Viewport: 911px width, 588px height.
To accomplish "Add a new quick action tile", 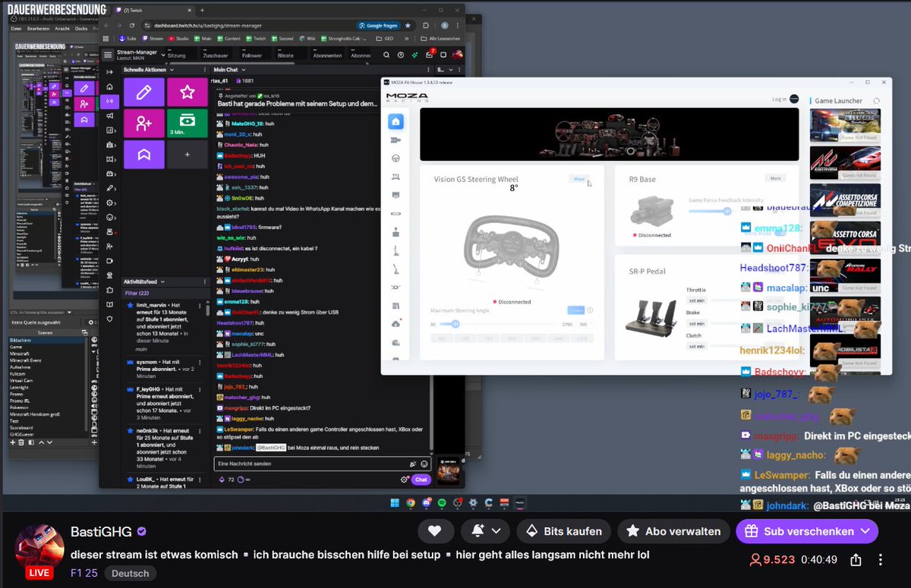I will (x=187, y=154).
